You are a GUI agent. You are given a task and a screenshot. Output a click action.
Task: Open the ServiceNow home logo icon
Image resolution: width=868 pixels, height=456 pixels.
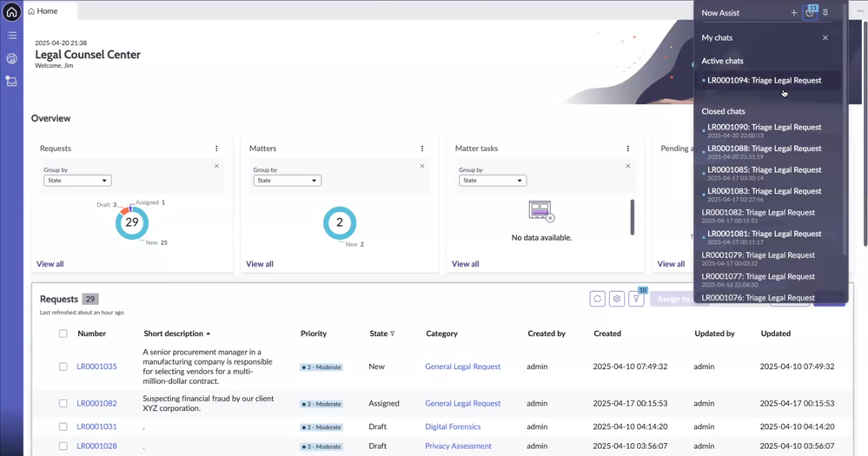[x=11, y=11]
